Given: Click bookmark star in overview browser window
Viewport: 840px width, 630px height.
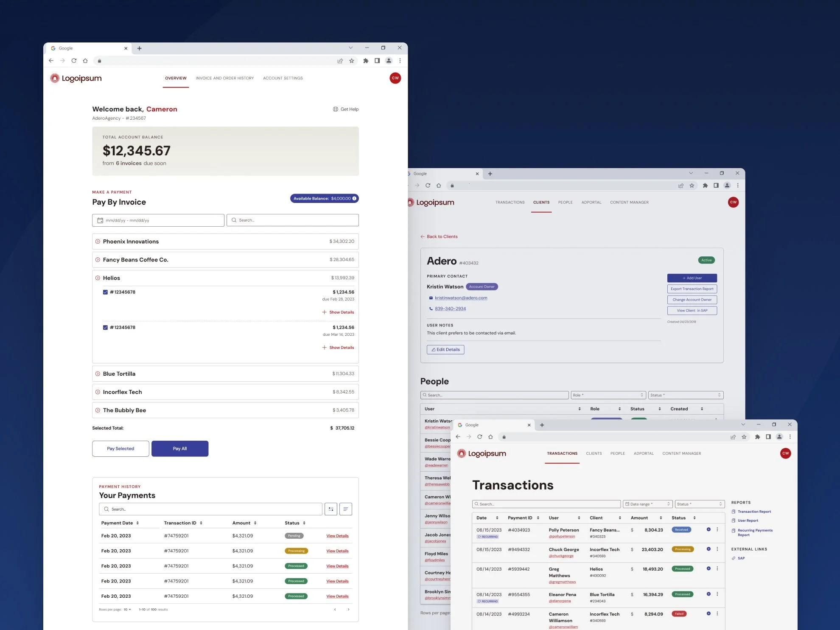Looking at the screenshot, I should click(352, 61).
